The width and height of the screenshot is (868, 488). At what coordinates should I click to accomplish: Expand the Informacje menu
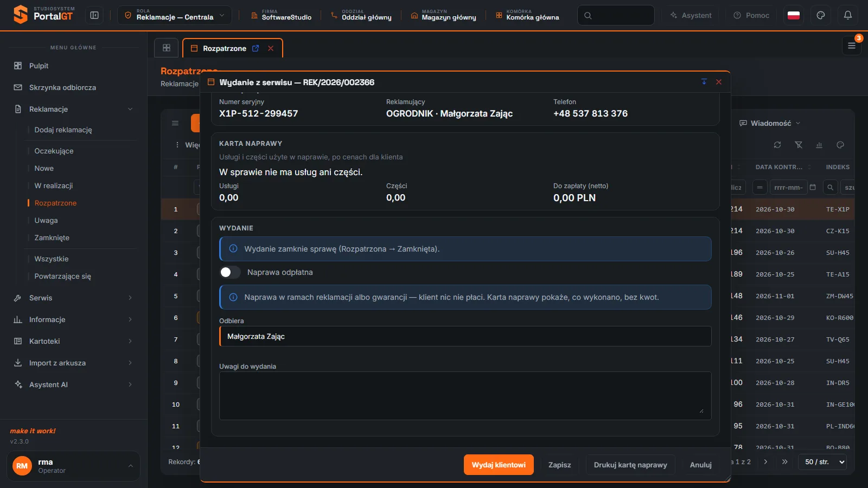[73, 319]
